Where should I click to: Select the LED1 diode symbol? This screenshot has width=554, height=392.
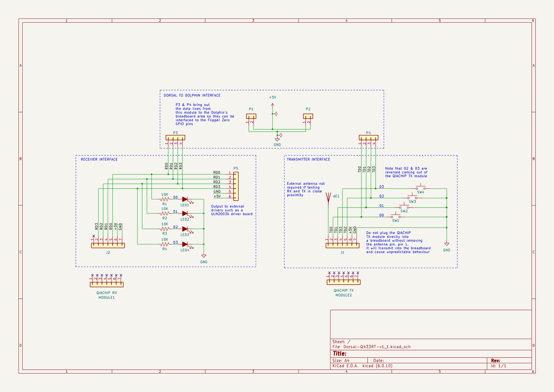tap(185, 200)
